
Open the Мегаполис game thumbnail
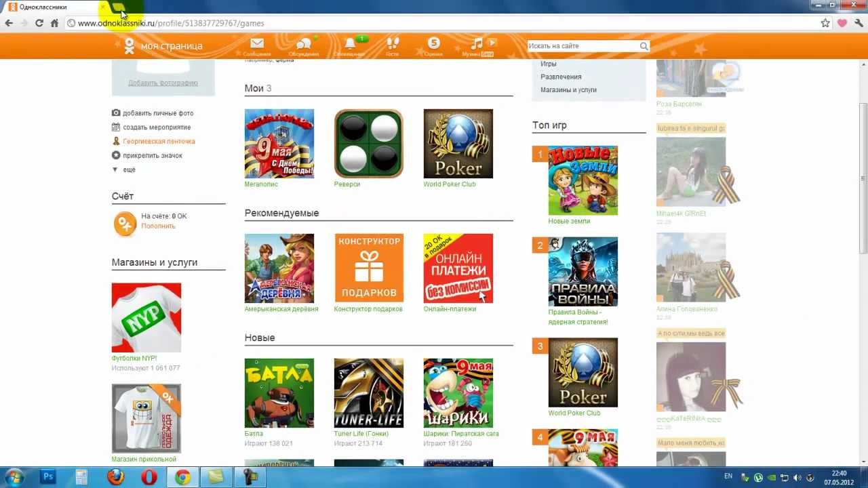pyautogui.click(x=279, y=144)
